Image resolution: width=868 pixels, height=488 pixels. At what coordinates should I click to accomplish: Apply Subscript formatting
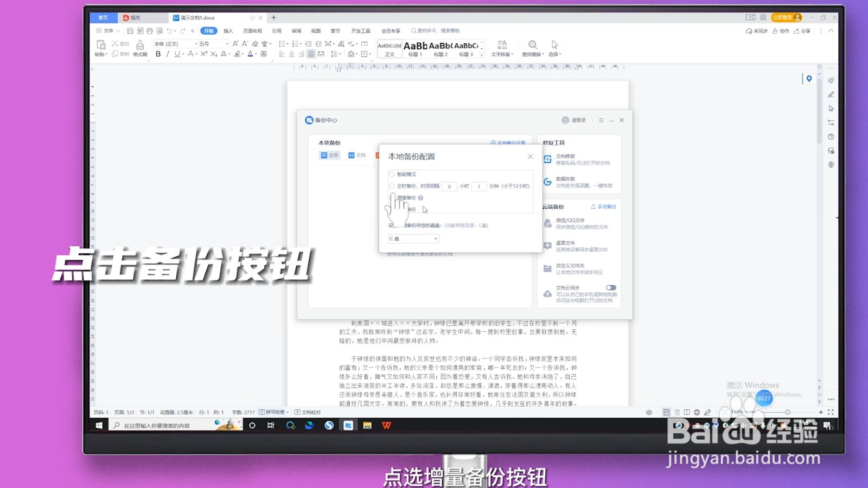214,54
